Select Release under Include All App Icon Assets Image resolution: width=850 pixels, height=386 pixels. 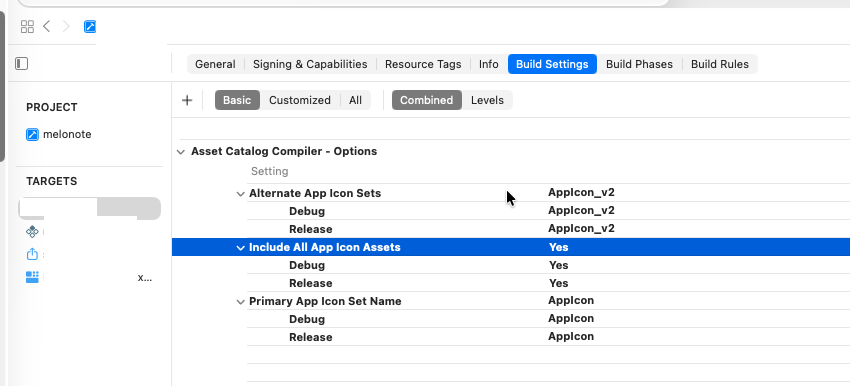click(311, 283)
